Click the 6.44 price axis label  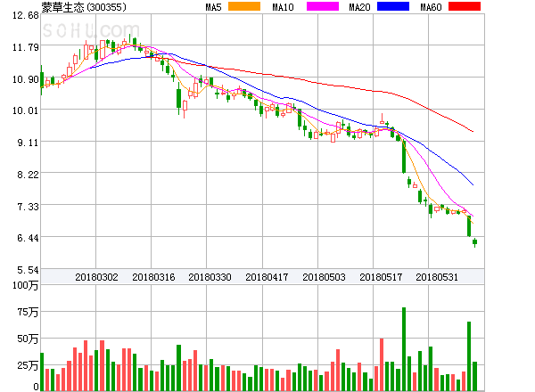tap(29, 238)
